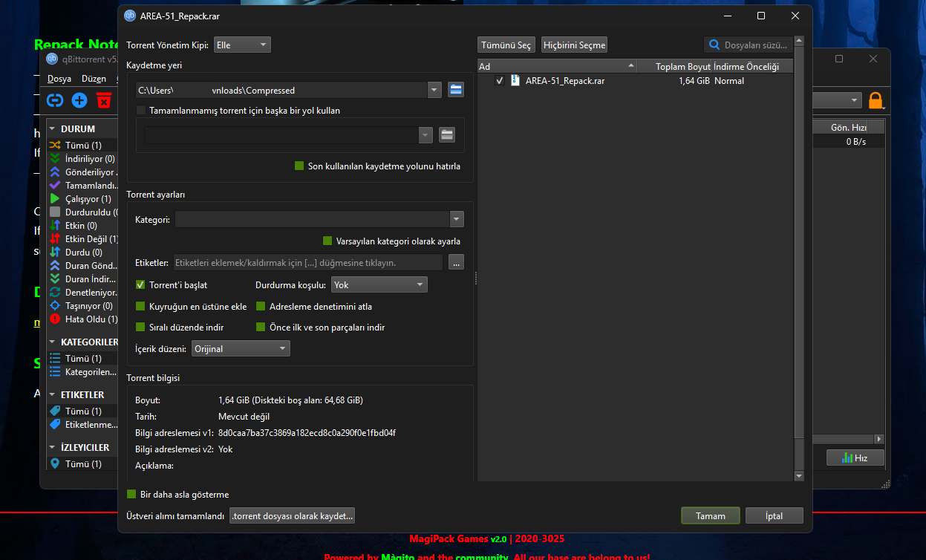Image resolution: width=926 pixels, height=560 pixels.
Task: Select Durduruldu filter with gray stop icon
Action: (82, 212)
